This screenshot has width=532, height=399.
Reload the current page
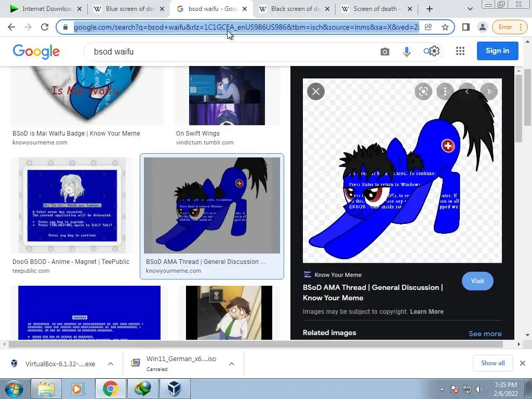click(x=45, y=27)
